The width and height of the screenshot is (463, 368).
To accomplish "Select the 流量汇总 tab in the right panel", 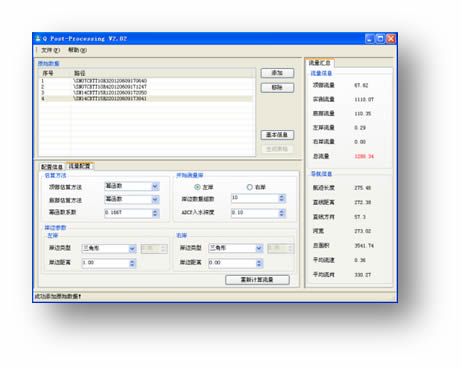I will click(320, 63).
